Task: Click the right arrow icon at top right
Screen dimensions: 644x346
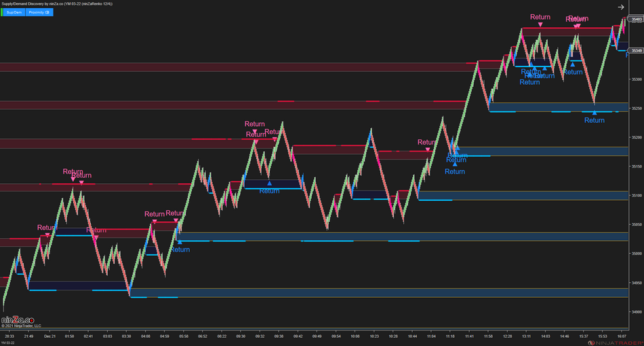Action: (x=620, y=7)
